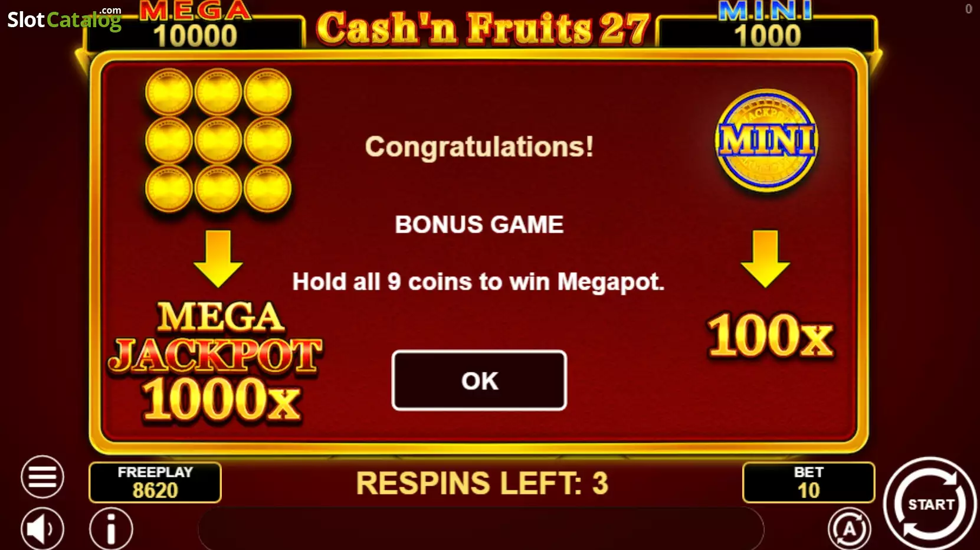
Task: Click the FREEPLAY 8620 balance box
Action: coord(155,482)
